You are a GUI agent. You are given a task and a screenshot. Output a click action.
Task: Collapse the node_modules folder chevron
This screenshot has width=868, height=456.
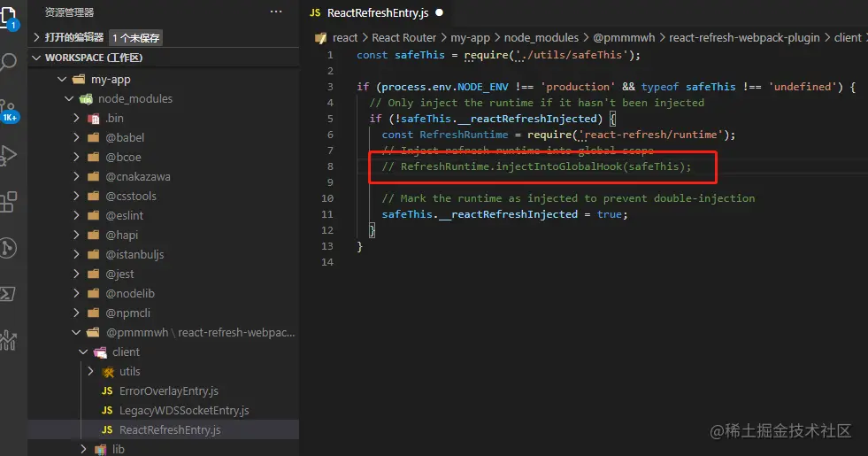69,98
